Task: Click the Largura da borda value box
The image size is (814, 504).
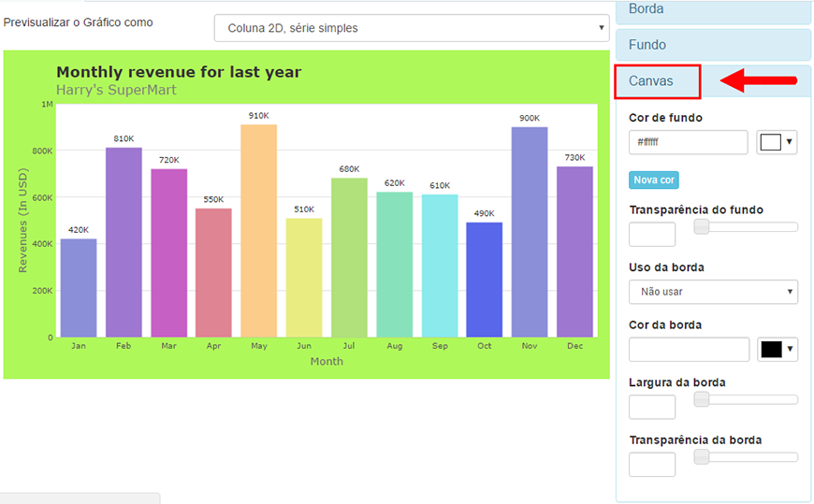Action: [x=652, y=407]
